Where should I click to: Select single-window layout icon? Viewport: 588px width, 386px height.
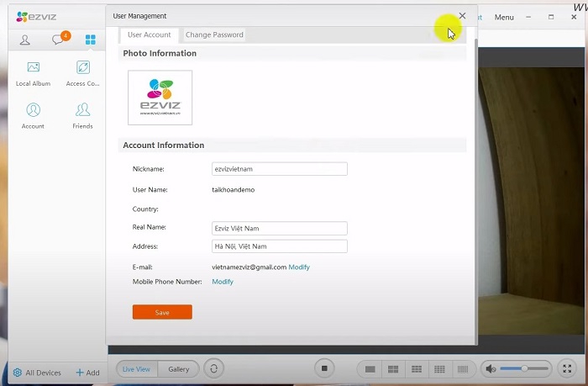tap(370, 369)
